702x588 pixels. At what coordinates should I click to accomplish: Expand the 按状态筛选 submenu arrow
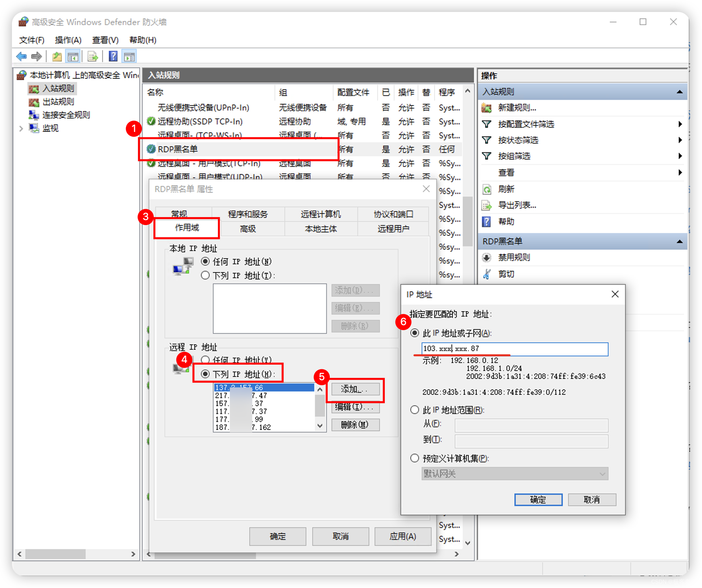(x=680, y=140)
